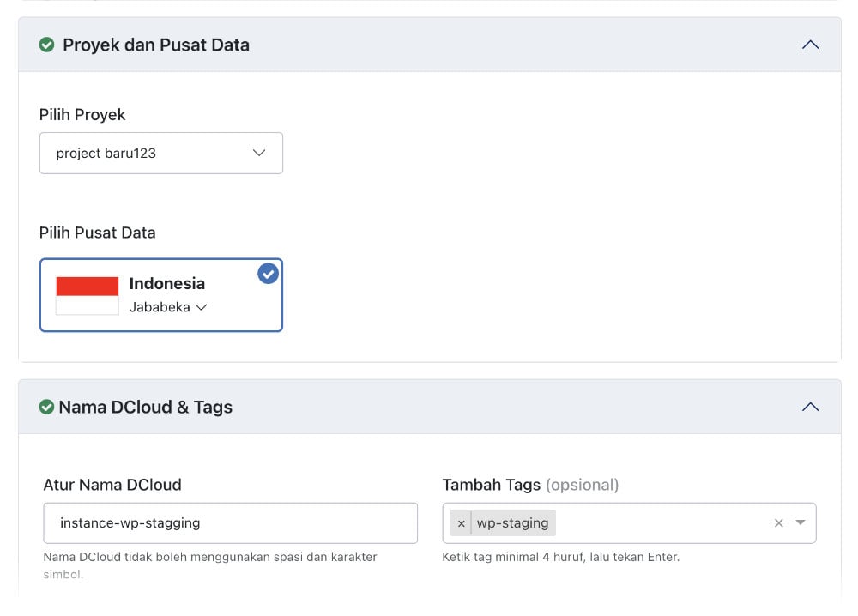This screenshot has height=616, width=858.
Task: Click the Pilih Pusat Data label
Action: [x=97, y=233]
